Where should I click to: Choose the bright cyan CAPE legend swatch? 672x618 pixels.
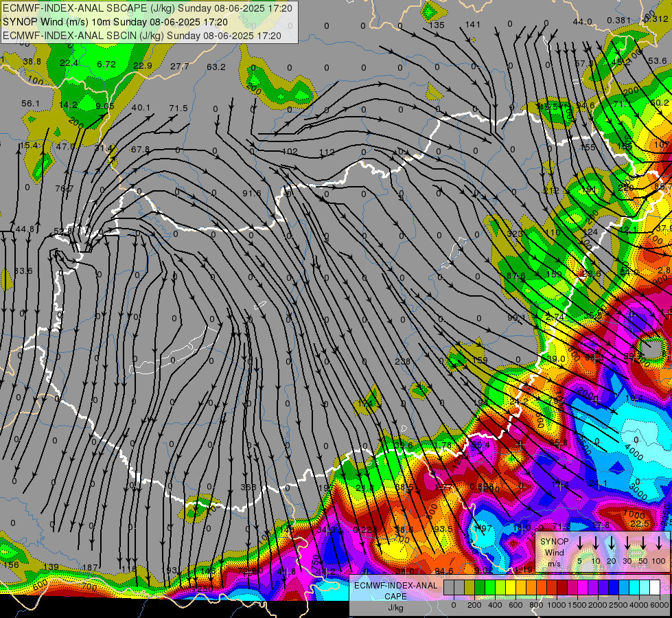click(634, 587)
